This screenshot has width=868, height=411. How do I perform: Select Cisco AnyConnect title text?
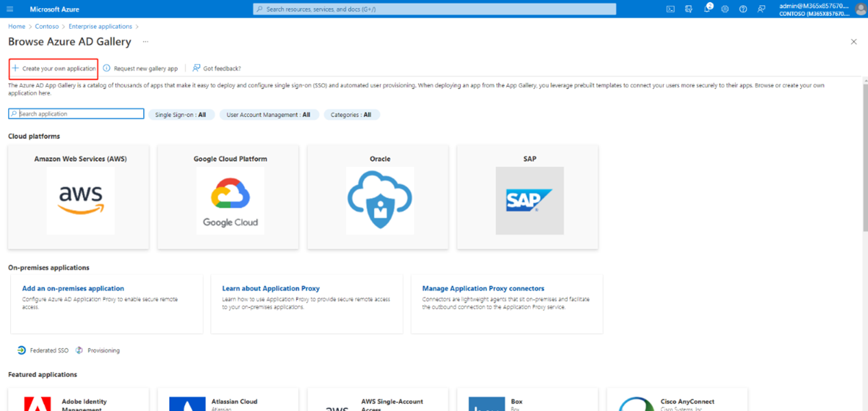687,401
